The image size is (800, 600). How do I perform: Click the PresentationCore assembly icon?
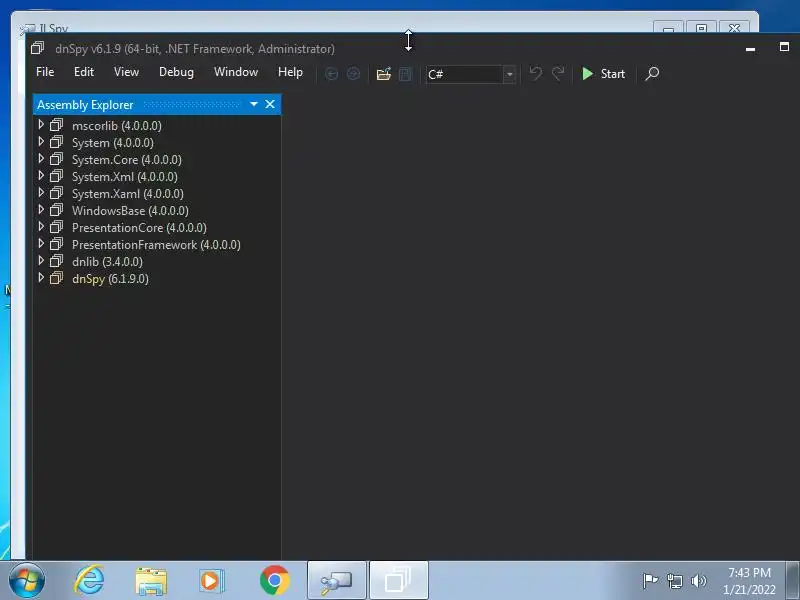pos(56,227)
